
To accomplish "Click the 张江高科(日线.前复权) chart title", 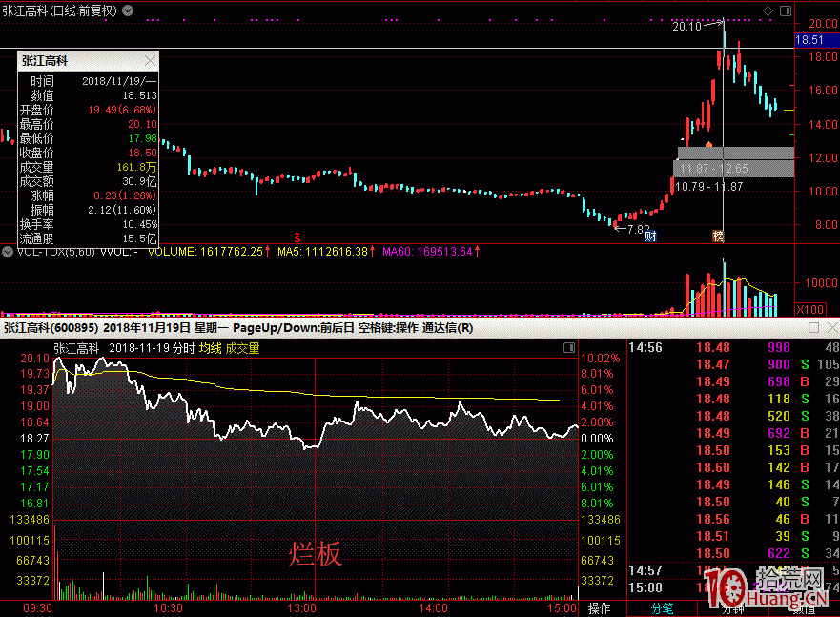I will click(59, 10).
